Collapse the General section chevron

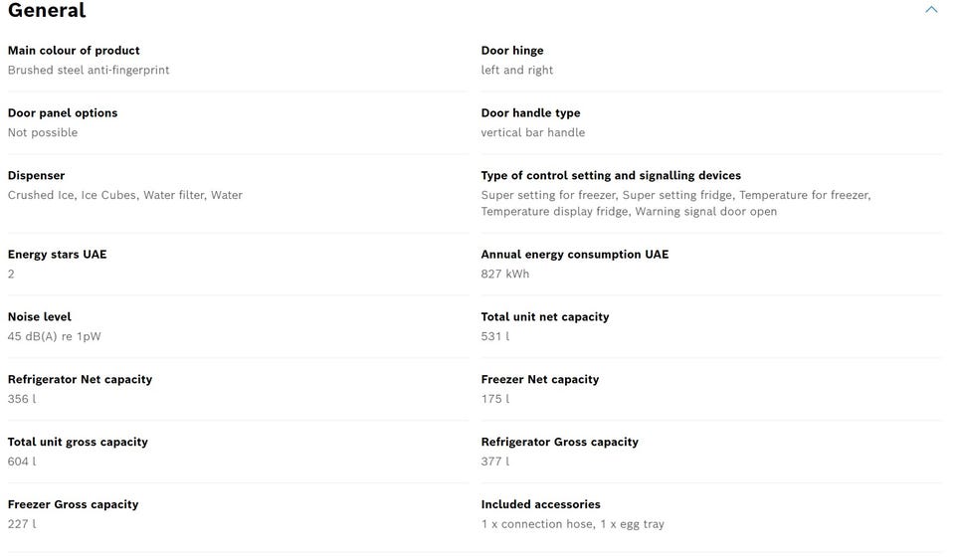931,10
